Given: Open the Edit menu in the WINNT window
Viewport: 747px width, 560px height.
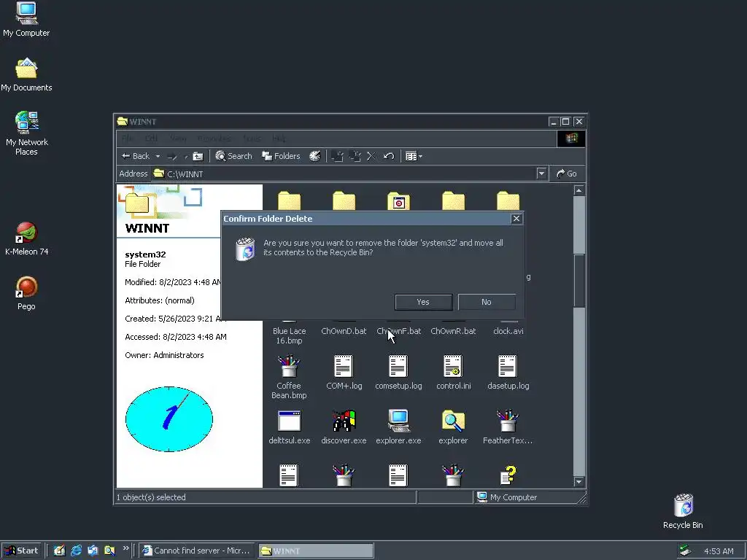Looking at the screenshot, I should [x=151, y=139].
